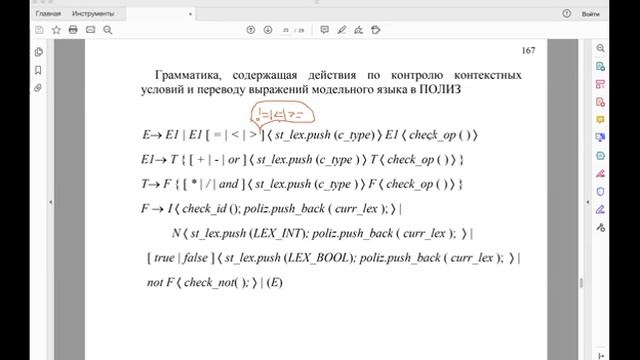Open the page thumbnails panel
Viewport: 640px width, 360px height.
tap(39, 52)
